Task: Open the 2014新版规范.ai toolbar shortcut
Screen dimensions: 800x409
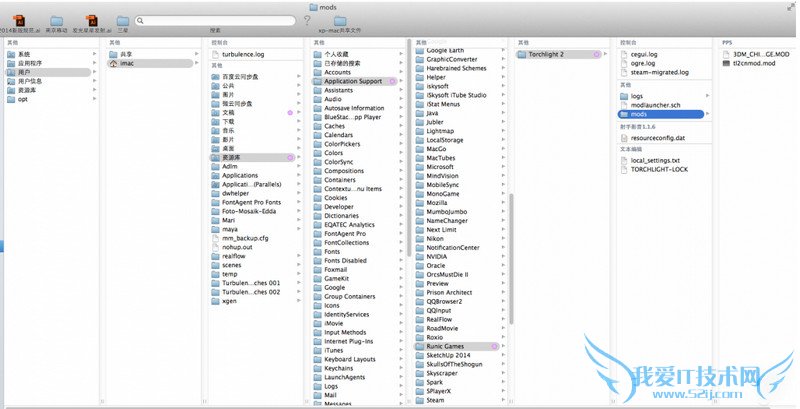Action: click(x=20, y=21)
